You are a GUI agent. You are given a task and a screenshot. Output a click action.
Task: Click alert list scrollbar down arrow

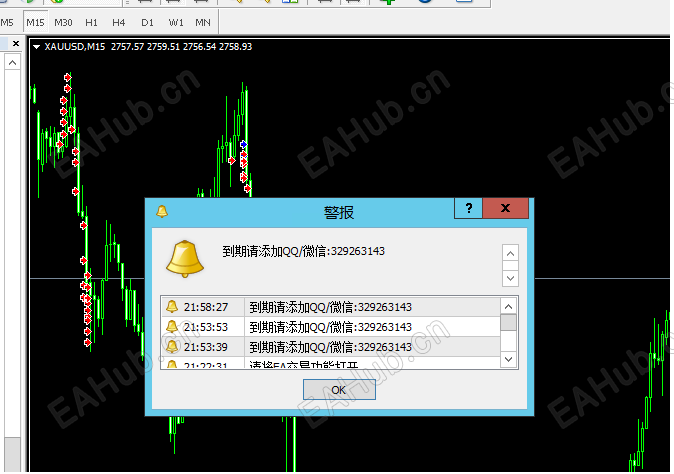(509, 359)
